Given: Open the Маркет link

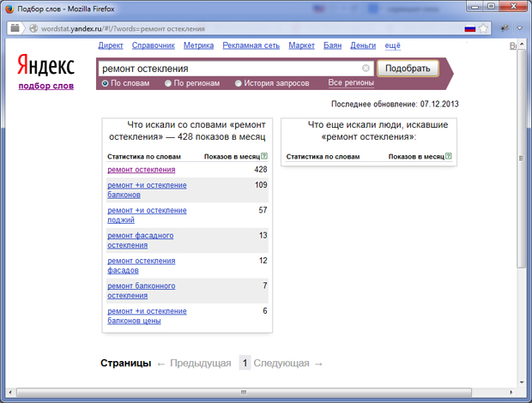Looking at the screenshot, I should pyautogui.click(x=302, y=45).
